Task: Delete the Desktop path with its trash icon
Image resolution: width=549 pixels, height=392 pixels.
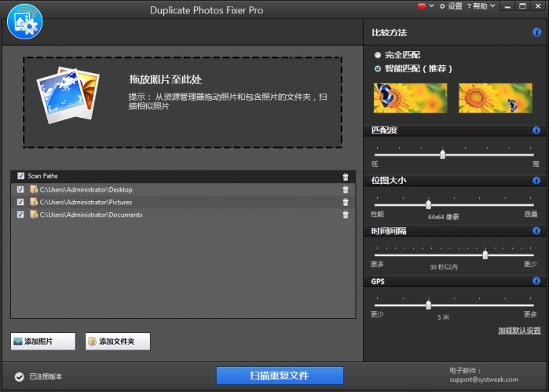Action: 346,189
